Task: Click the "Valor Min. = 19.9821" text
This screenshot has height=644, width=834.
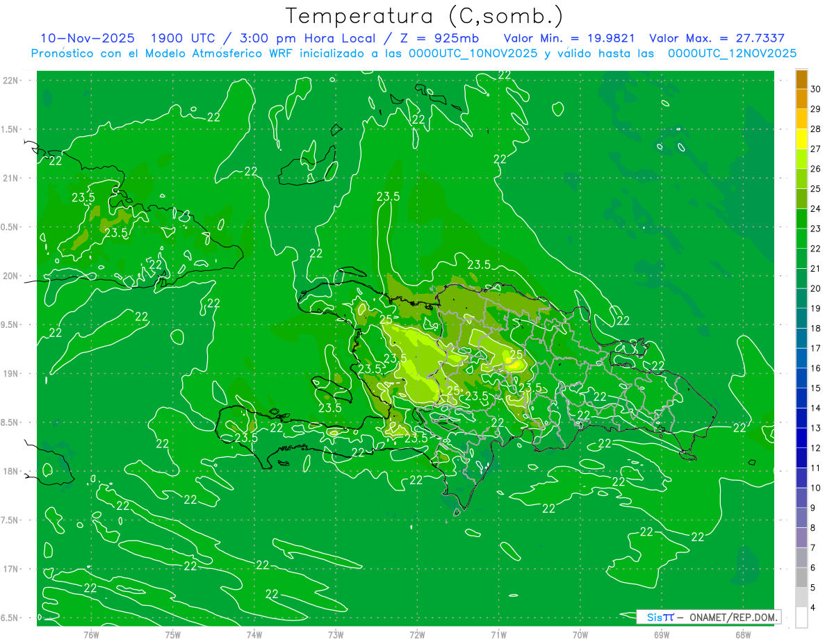Action: coord(569,38)
